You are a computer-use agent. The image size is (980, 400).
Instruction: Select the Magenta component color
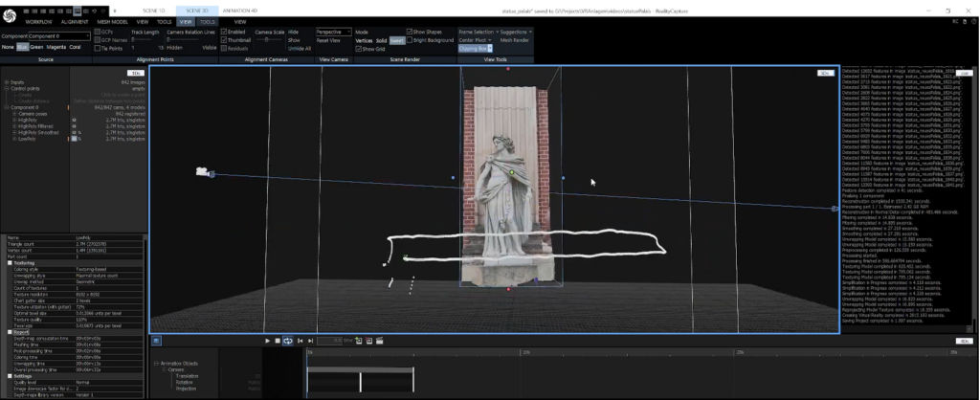point(56,47)
